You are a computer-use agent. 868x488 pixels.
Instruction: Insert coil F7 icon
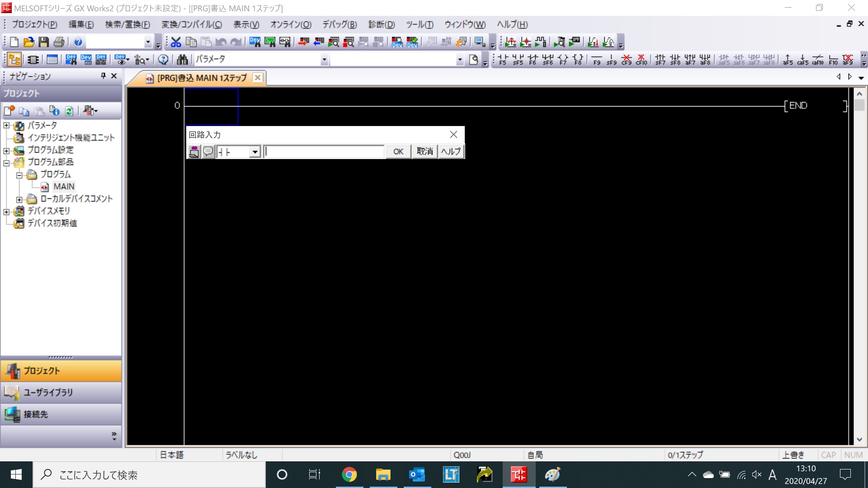click(563, 60)
